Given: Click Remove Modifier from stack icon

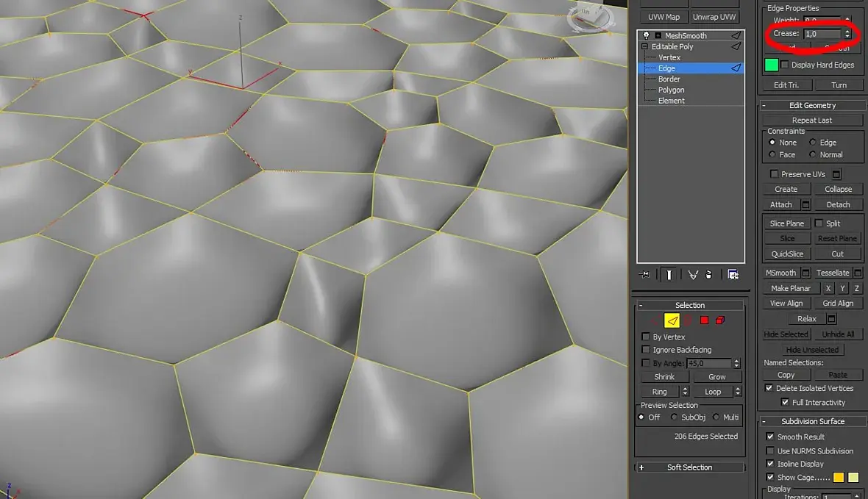Looking at the screenshot, I should pos(708,274).
